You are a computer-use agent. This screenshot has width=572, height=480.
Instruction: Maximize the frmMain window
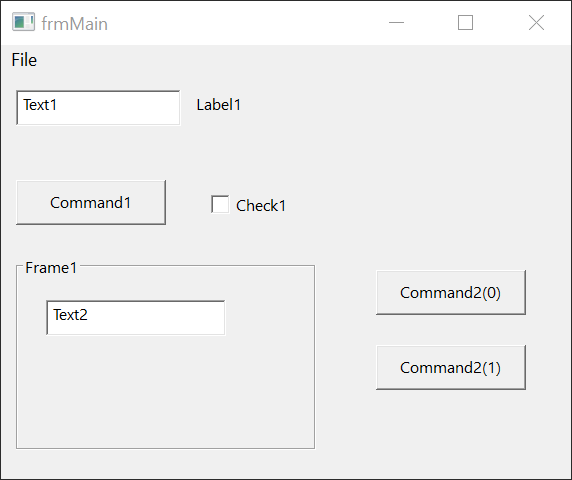pos(465,23)
